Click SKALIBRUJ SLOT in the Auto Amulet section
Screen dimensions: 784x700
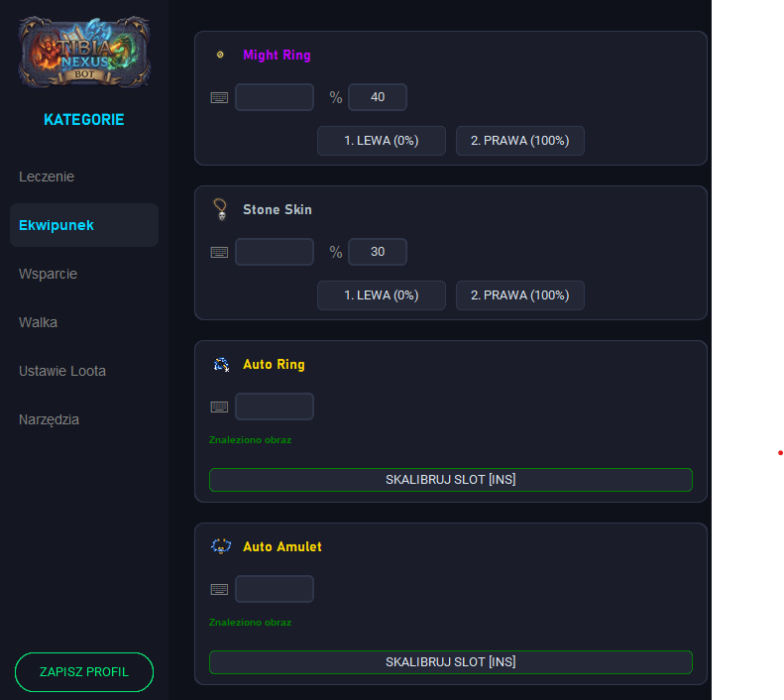[x=450, y=662]
